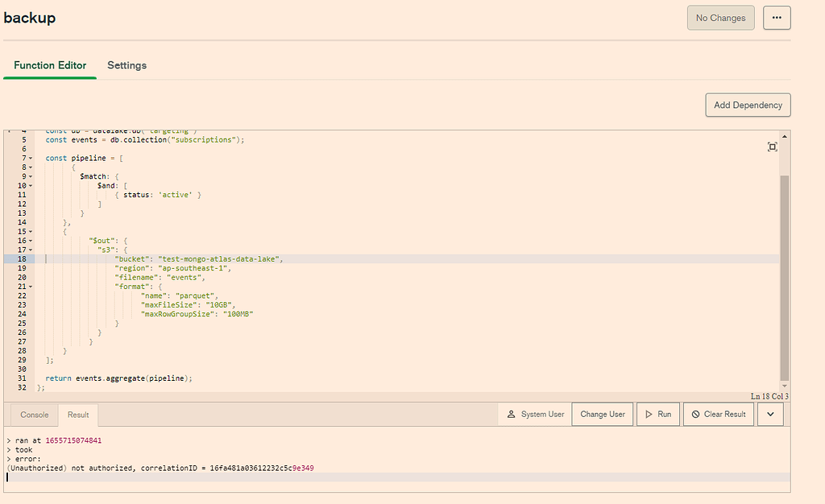
Task: Expand the code editor to fullscreen
Action: (x=772, y=147)
